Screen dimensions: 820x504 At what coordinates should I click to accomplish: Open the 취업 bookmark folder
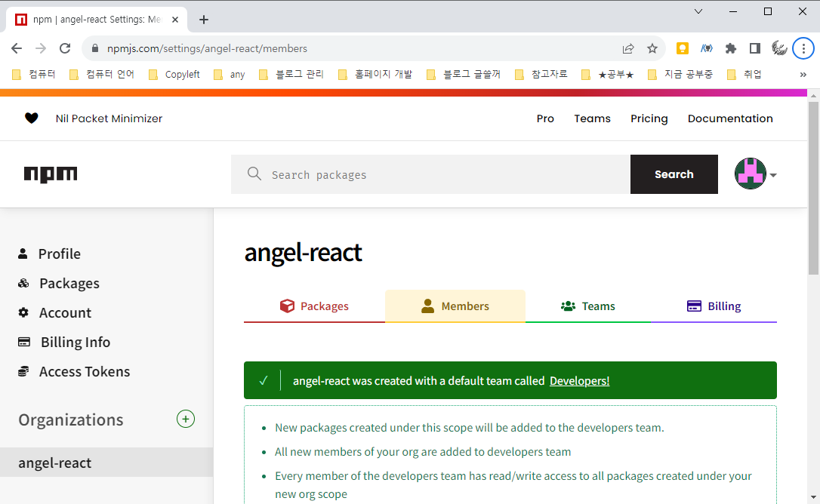(744, 75)
